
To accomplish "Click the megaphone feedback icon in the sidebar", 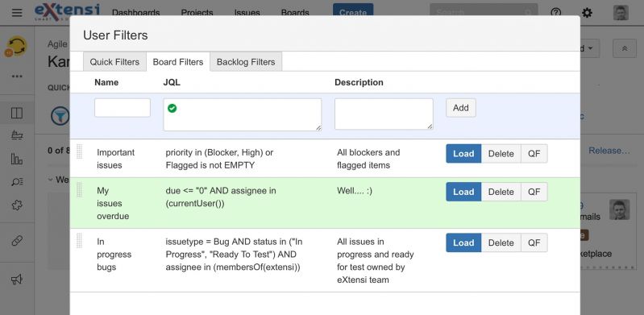I will click(x=17, y=280).
